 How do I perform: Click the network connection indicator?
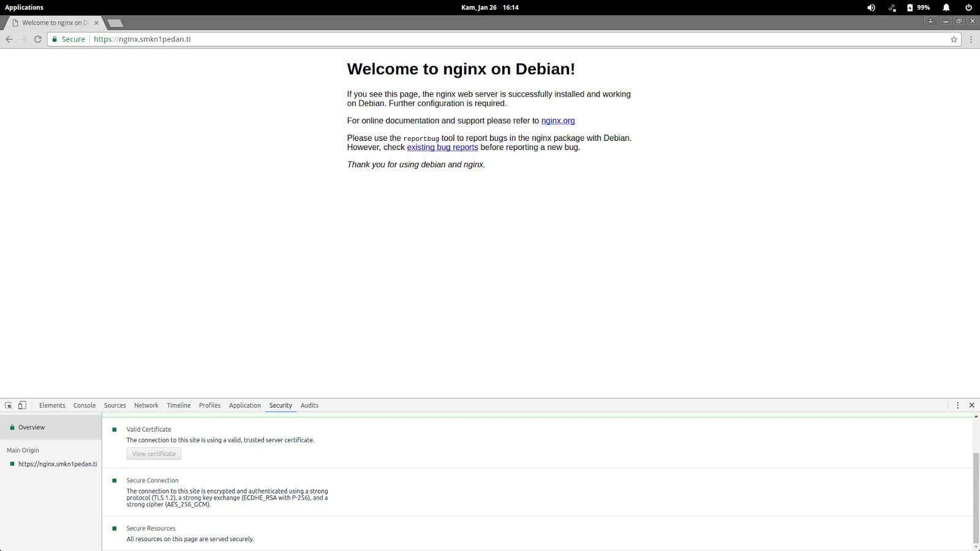(x=892, y=7)
